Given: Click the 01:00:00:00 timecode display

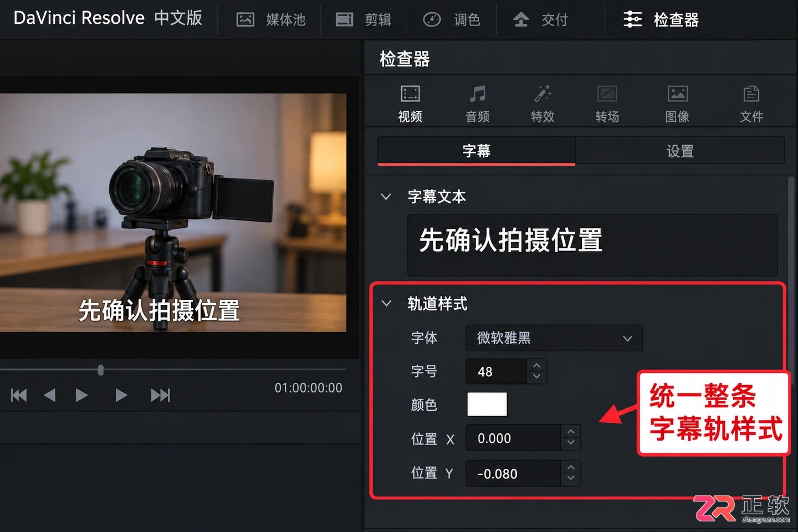Looking at the screenshot, I should pyautogui.click(x=309, y=388).
